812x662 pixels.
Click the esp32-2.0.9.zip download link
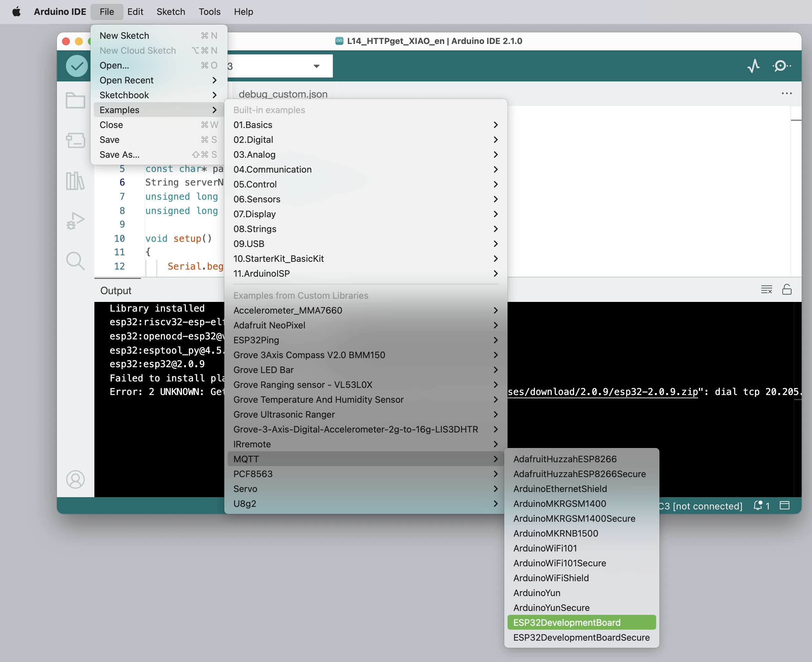[x=603, y=392]
